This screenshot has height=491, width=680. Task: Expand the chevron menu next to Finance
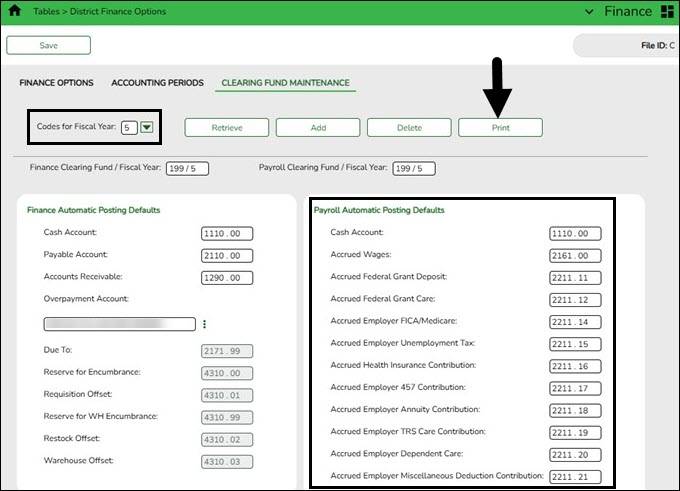586,12
